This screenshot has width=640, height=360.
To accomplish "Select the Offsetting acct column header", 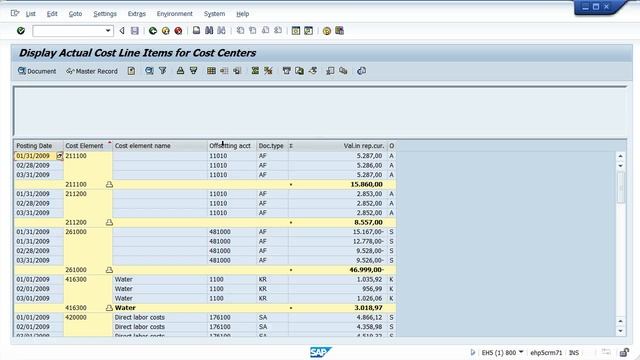I will coord(232,146).
